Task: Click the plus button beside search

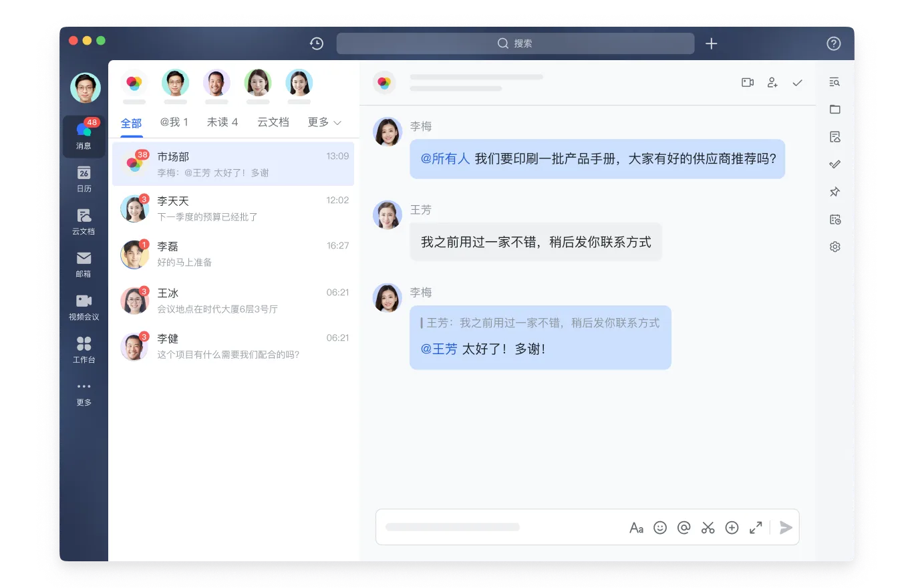Action: [x=712, y=43]
